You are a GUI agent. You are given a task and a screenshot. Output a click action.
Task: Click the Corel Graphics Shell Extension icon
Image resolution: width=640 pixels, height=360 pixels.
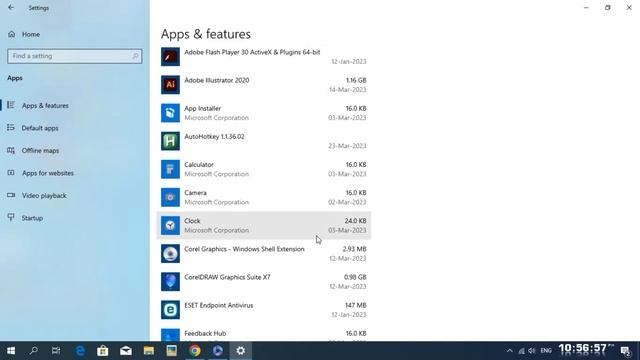170,254
